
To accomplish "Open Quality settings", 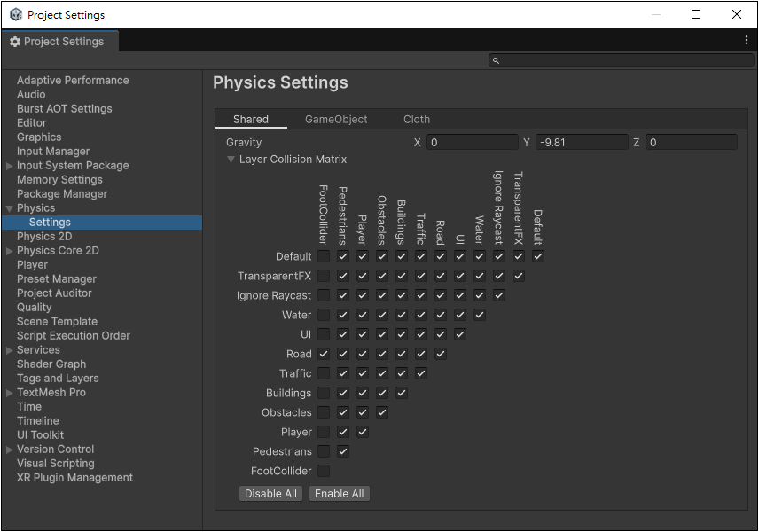I will [x=34, y=308].
